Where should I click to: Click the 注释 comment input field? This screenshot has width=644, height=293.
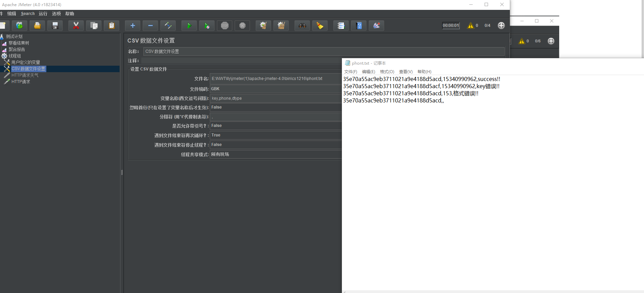pyautogui.click(x=241, y=61)
